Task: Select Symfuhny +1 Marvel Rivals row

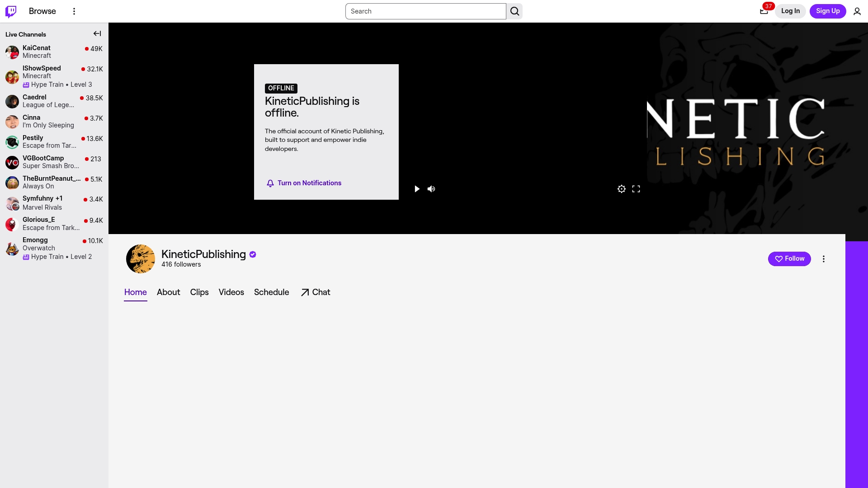Action: [x=54, y=203]
